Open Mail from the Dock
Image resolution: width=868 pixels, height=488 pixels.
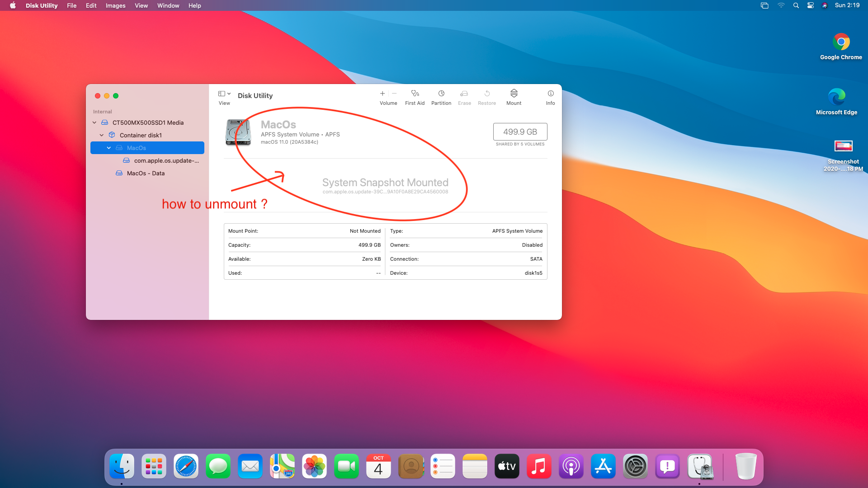pos(250,466)
